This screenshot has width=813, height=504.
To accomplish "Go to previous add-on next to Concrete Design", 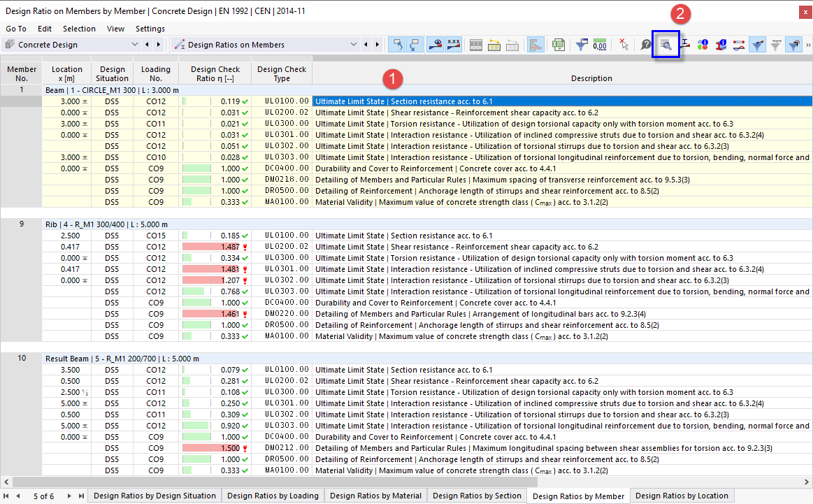I will pyautogui.click(x=148, y=45).
